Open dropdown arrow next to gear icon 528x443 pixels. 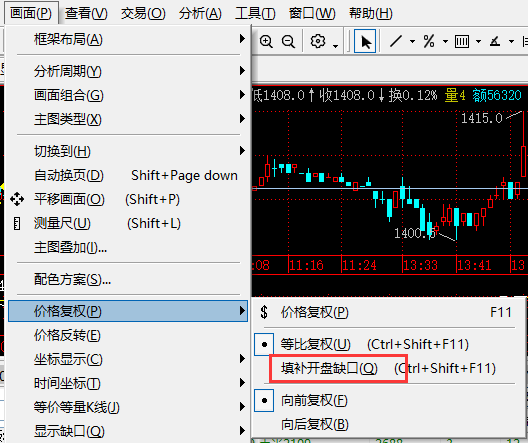click(x=335, y=46)
